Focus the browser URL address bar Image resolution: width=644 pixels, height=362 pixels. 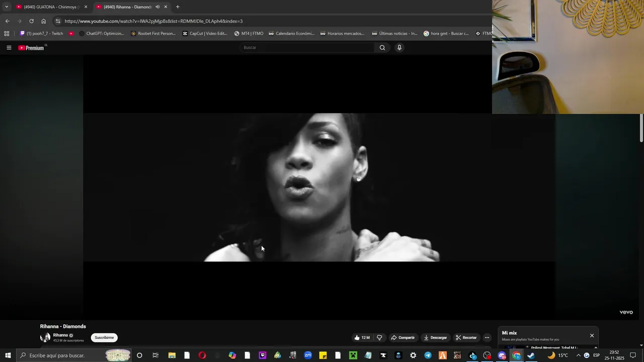(x=272, y=21)
